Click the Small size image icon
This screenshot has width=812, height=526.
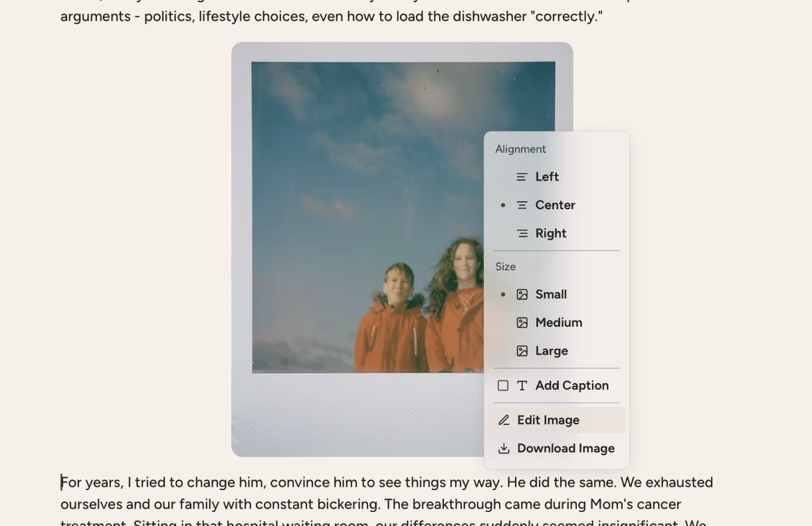pos(522,295)
